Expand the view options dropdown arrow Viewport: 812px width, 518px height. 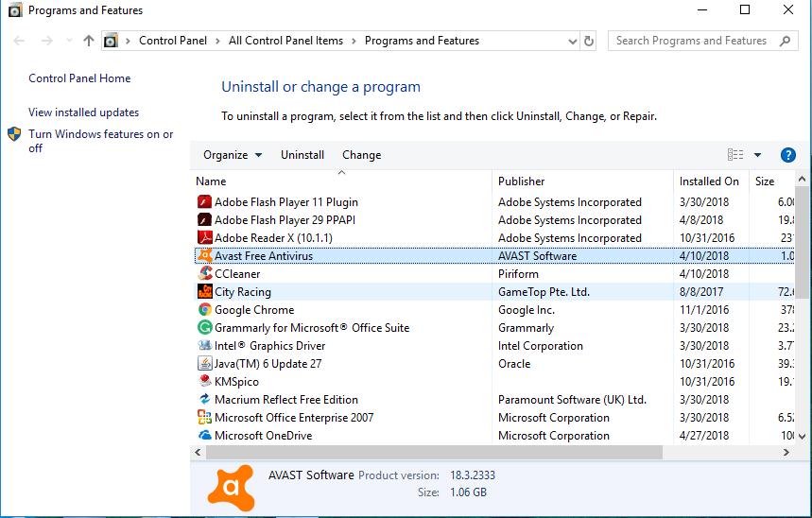pos(757,155)
